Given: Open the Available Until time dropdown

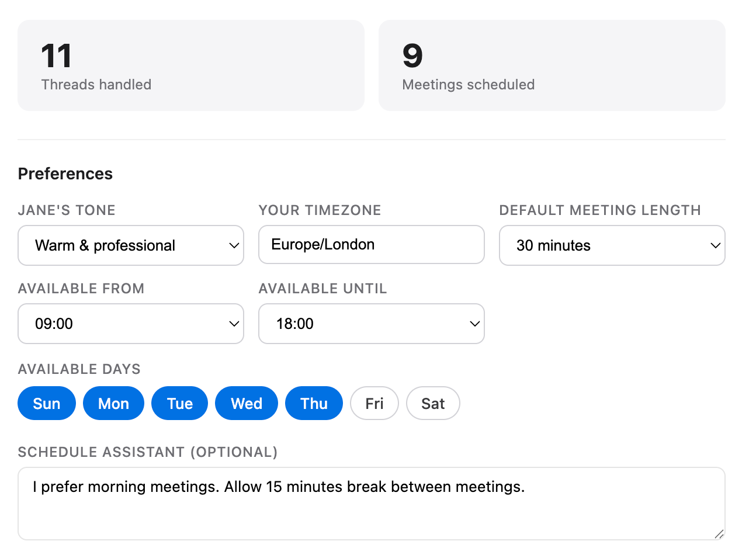Looking at the screenshot, I should click(371, 324).
